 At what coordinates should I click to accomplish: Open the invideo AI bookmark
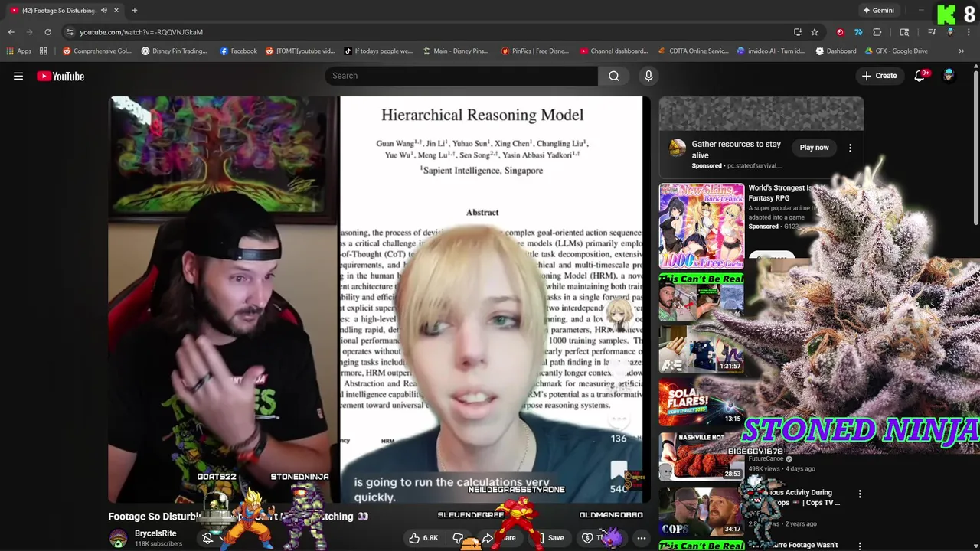770,51
